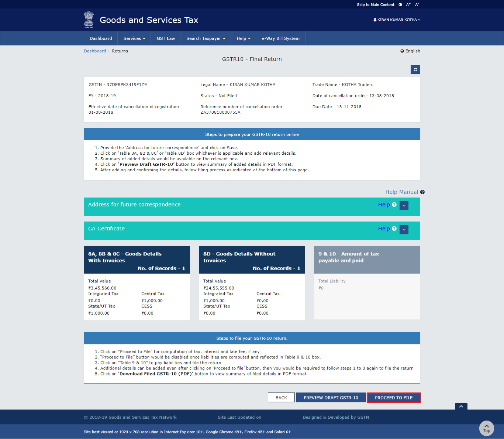504x439 pixels.
Task: Click the refresh icon above the return details
Action: point(415,69)
